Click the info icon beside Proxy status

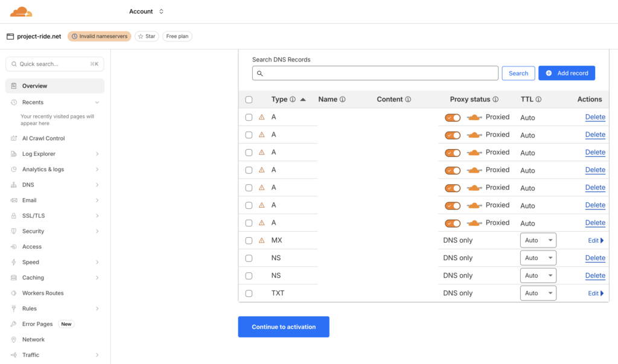point(495,100)
